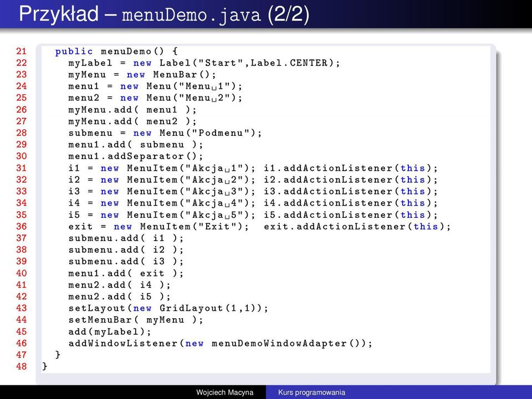Click the line 'submenu = new Menu("Podmenu");'

(165, 133)
